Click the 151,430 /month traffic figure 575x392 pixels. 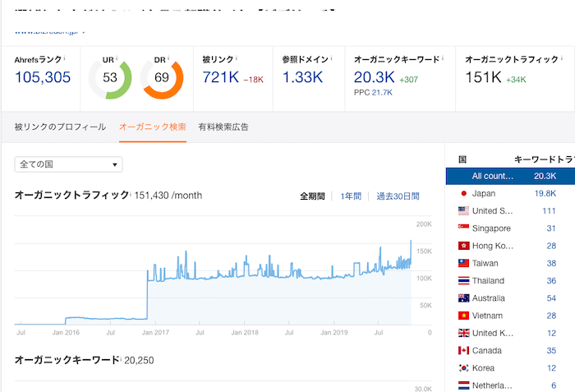pos(168,196)
